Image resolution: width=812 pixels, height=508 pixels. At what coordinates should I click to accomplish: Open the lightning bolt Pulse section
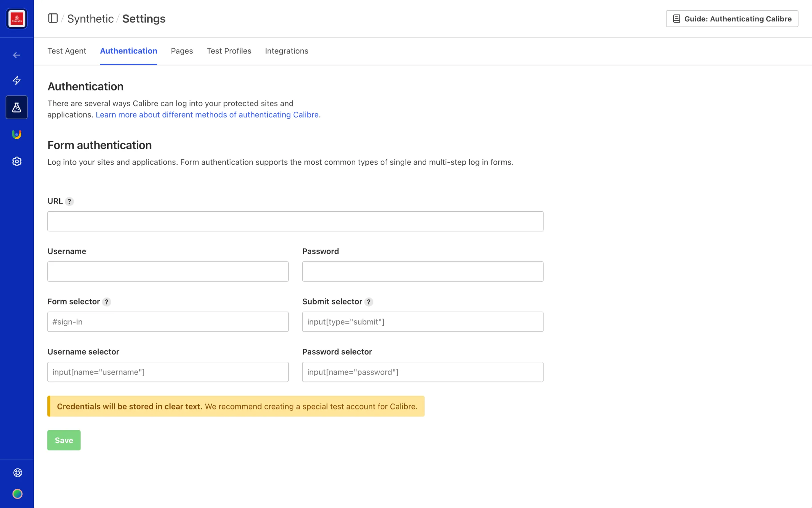[x=17, y=80]
